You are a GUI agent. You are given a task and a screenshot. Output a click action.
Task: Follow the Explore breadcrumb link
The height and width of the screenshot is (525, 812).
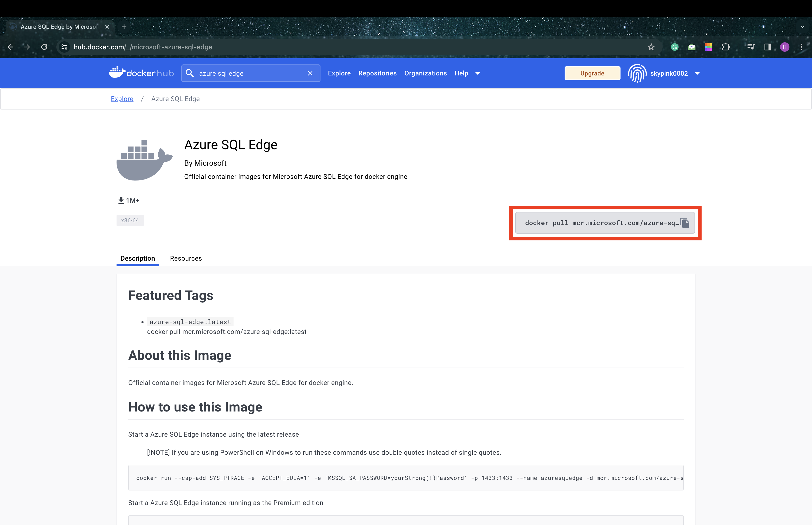pyautogui.click(x=122, y=99)
